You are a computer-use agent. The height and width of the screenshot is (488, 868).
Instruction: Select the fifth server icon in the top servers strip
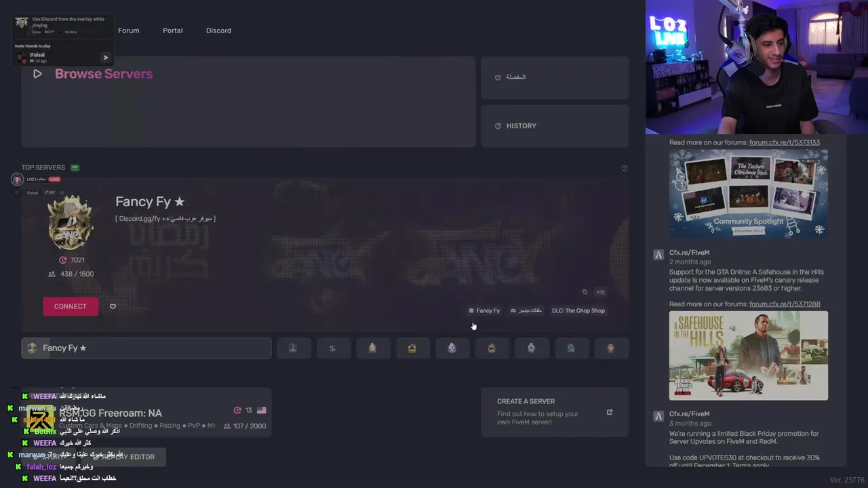(x=452, y=348)
